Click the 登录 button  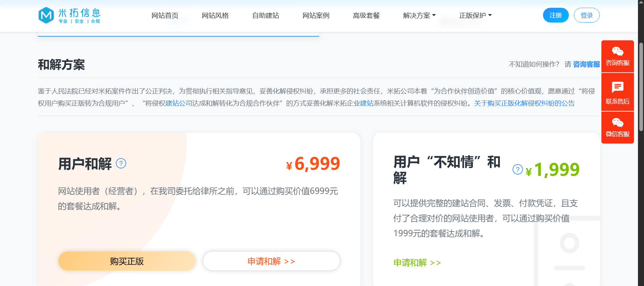(587, 15)
